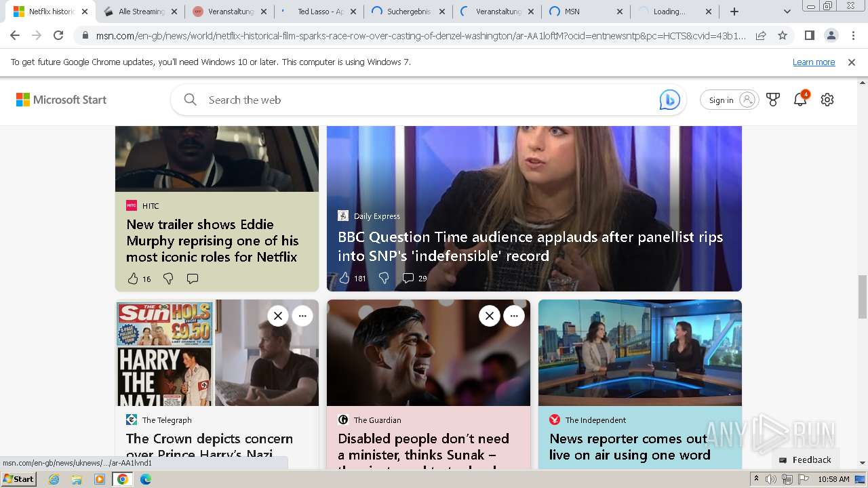The width and height of the screenshot is (868, 488).
Task: Switch to Ted Lasso tab
Action: click(x=319, y=12)
